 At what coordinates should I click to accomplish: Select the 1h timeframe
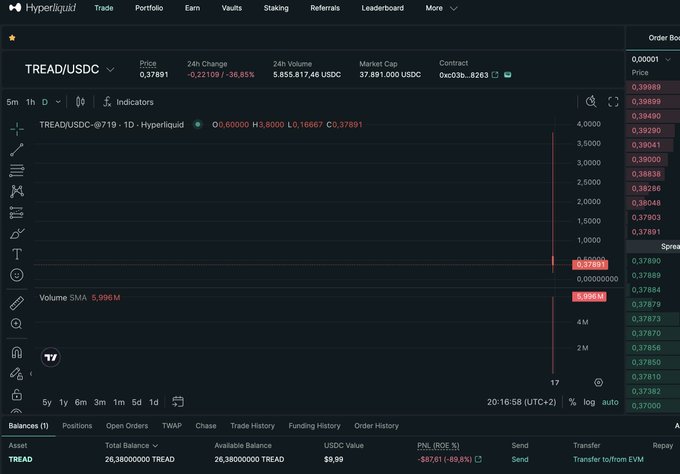(x=30, y=102)
